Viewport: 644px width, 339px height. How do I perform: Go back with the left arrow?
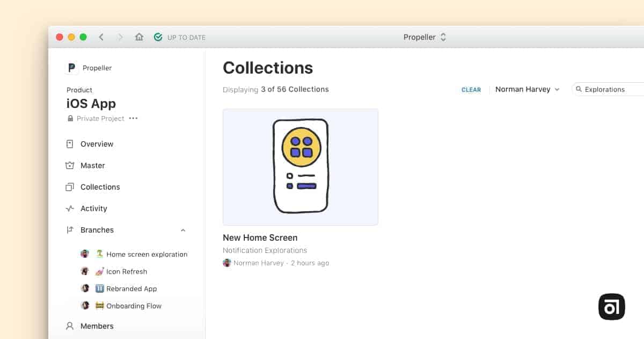coord(101,37)
